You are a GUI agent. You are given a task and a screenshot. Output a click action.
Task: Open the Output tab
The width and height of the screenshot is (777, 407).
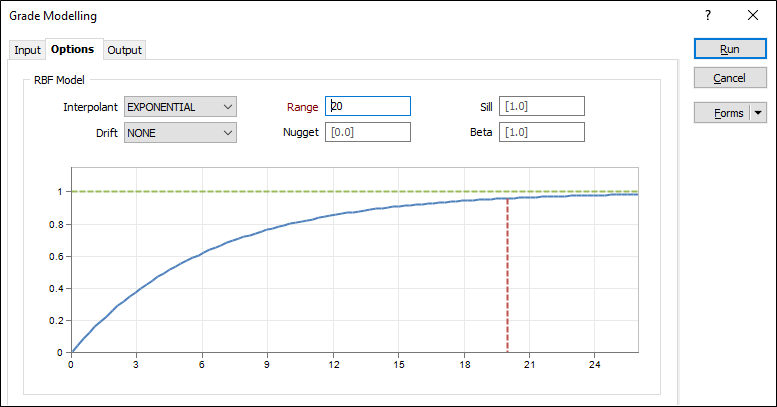(x=124, y=50)
